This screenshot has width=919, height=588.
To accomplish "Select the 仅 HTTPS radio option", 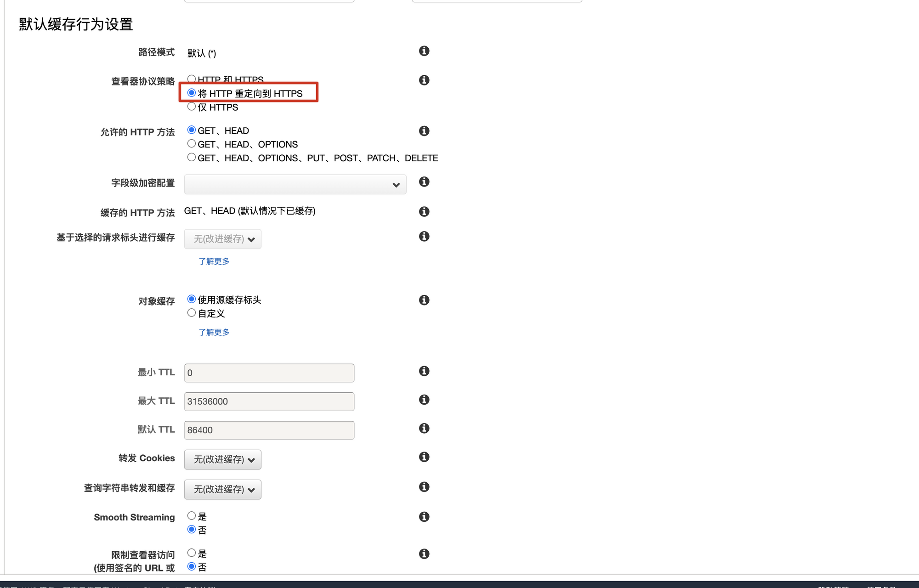I will (x=192, y=107).
